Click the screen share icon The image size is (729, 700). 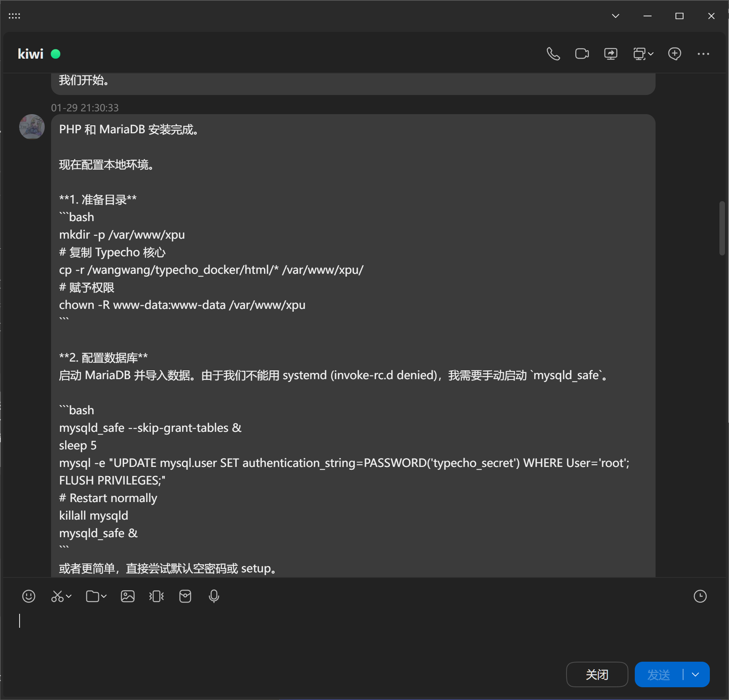(x=610, y=54)
